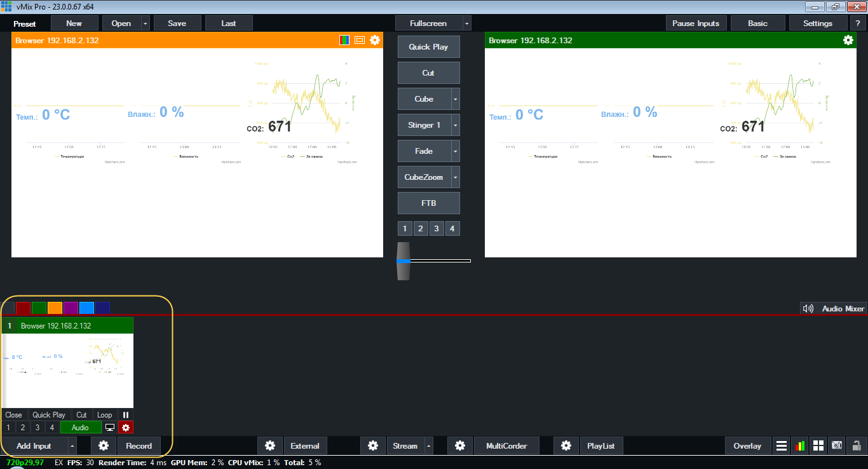The image size is (868, 469).
Task: Toggle the green Audio button on input 1
Action: [x=80, y=428]
